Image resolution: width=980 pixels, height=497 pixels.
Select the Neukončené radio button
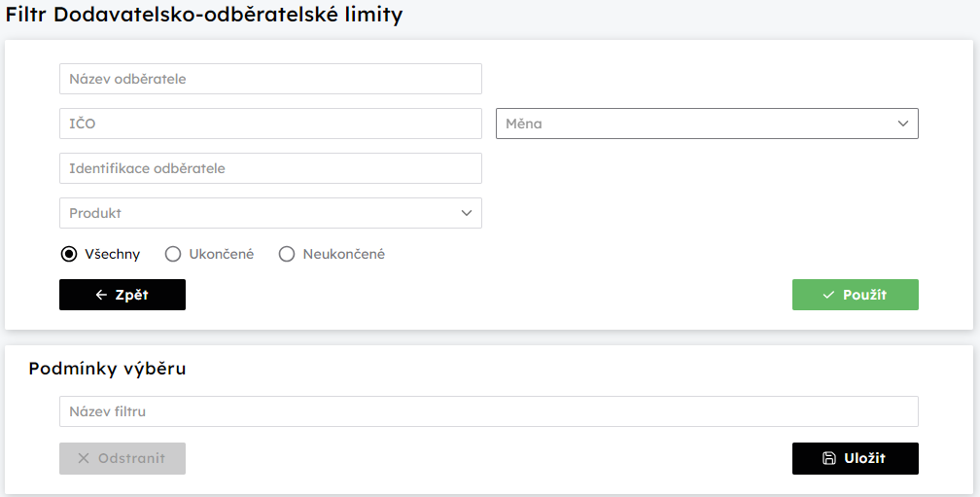pyautogui.click(x=287, y=254)
